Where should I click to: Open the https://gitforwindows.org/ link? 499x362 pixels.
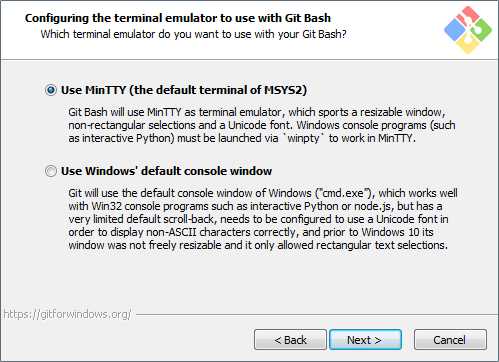tap(67, 314)
